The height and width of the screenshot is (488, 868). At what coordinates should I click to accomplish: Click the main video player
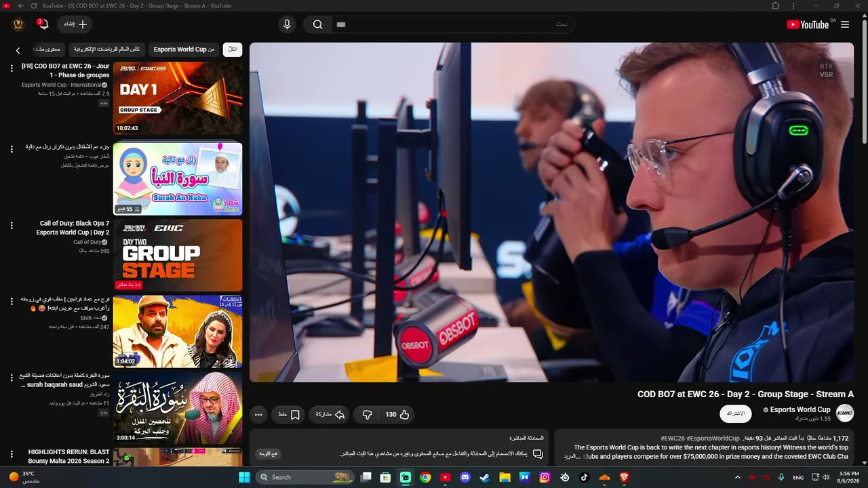coord(551,212)
